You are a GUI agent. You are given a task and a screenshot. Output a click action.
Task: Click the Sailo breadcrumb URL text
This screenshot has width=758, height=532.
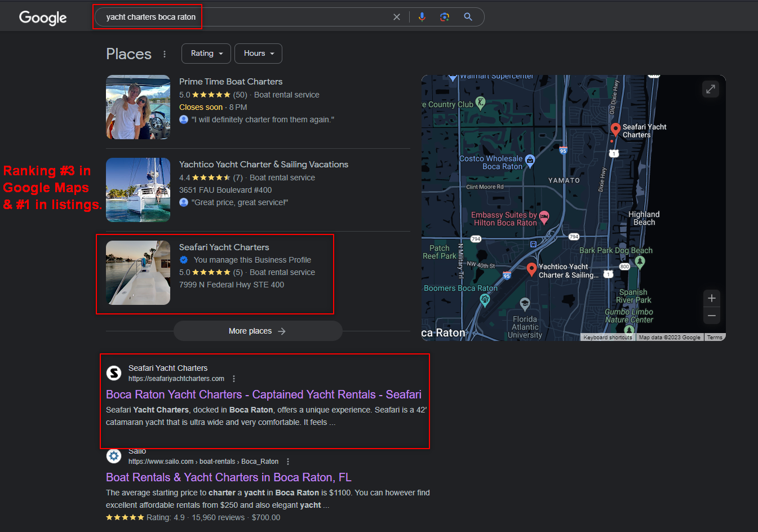203,462
